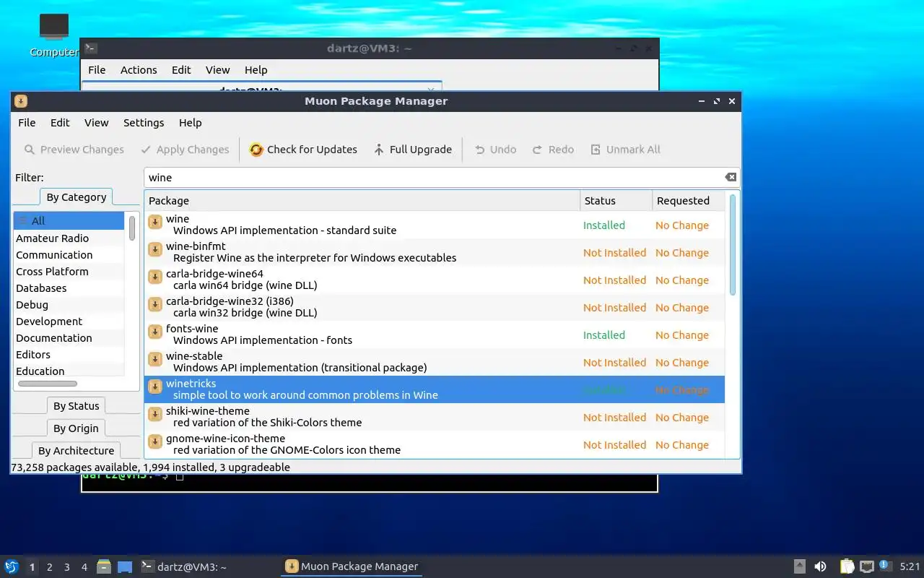Select the Development category
Viewport: 924px width, 578px height.
coord(69,322)
